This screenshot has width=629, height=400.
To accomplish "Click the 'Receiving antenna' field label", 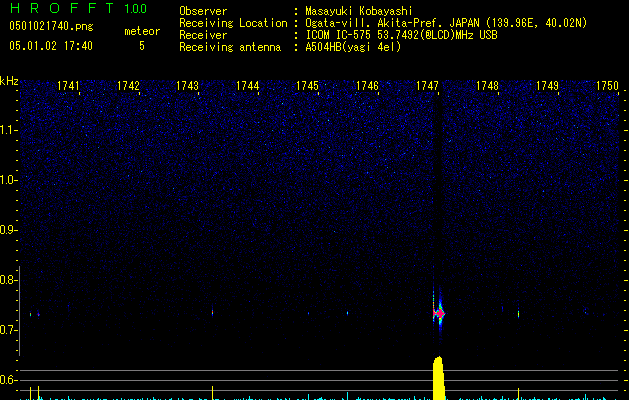I will (230, 47).
